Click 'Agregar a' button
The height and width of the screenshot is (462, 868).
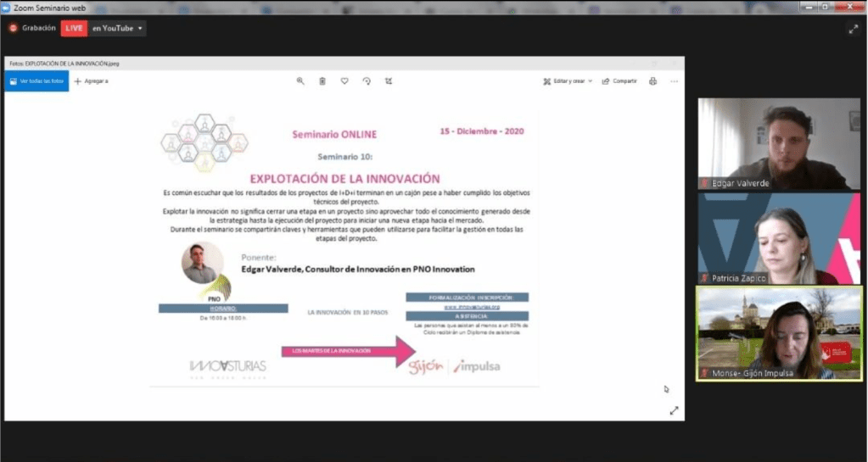[x=92, y=81]
